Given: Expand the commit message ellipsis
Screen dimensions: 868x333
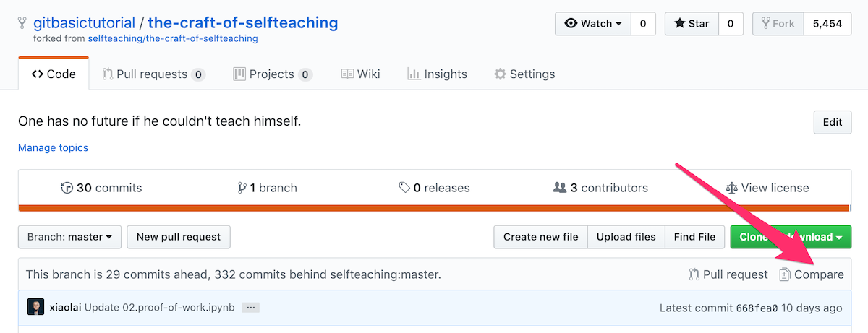Looking at the screenshot, I should point(250,308).
